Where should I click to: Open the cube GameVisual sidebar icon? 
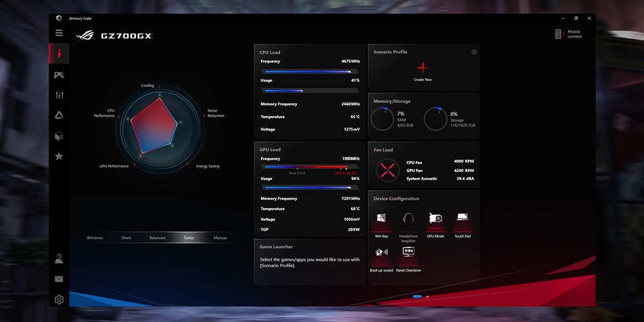coord(59,136)
